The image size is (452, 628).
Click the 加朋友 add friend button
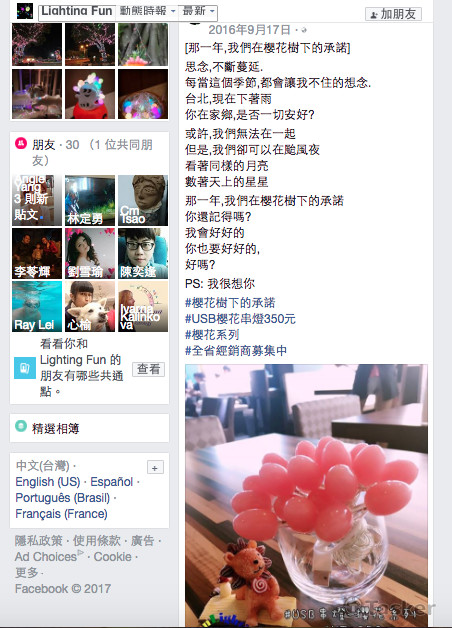click(393, 14)
